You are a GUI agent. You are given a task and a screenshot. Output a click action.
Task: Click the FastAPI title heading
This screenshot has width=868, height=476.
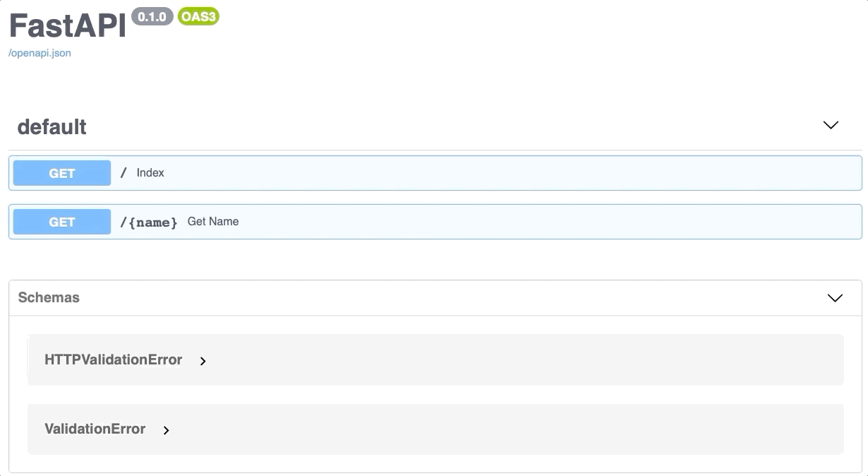67,26
